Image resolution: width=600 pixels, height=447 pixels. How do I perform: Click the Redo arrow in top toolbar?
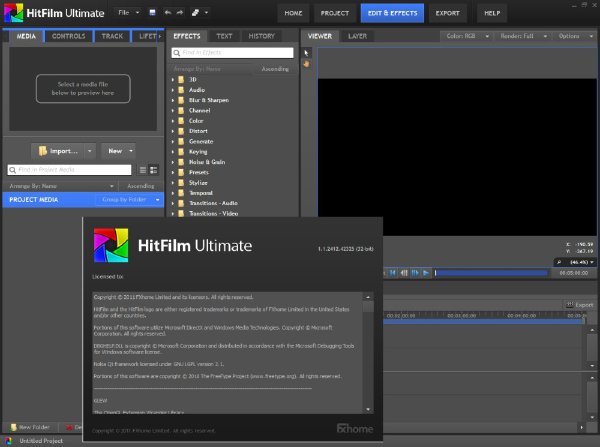[179, 13]
